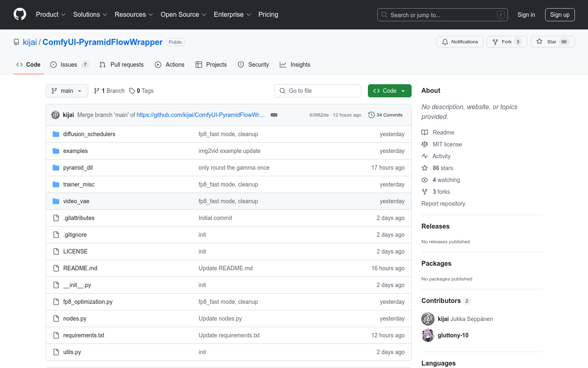Switch to the Issues tab
This screenshot has height=368, width=588.
point(69,65)
